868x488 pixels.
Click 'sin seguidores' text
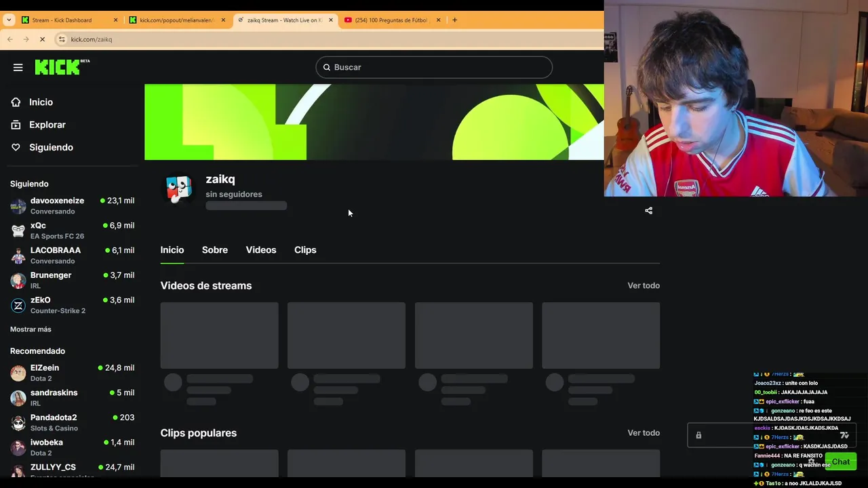tap(234, 195)
